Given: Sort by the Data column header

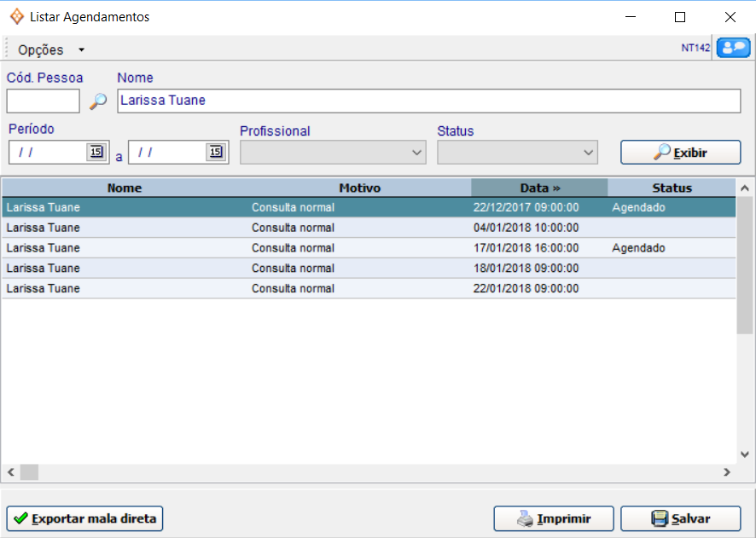Looking at the screenshot, I should point(539,188).
